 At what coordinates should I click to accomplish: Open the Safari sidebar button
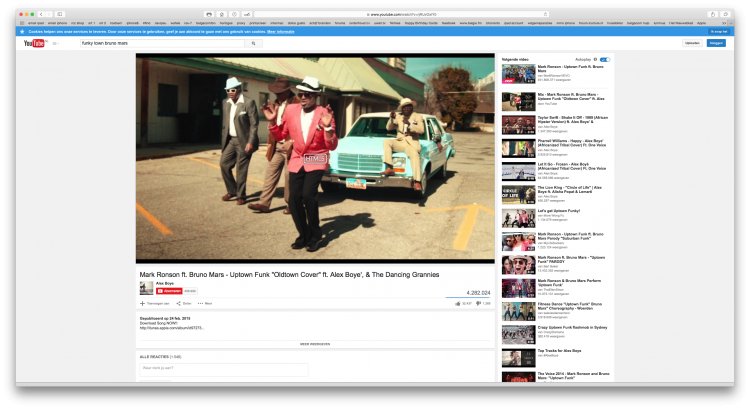[60, 14]
